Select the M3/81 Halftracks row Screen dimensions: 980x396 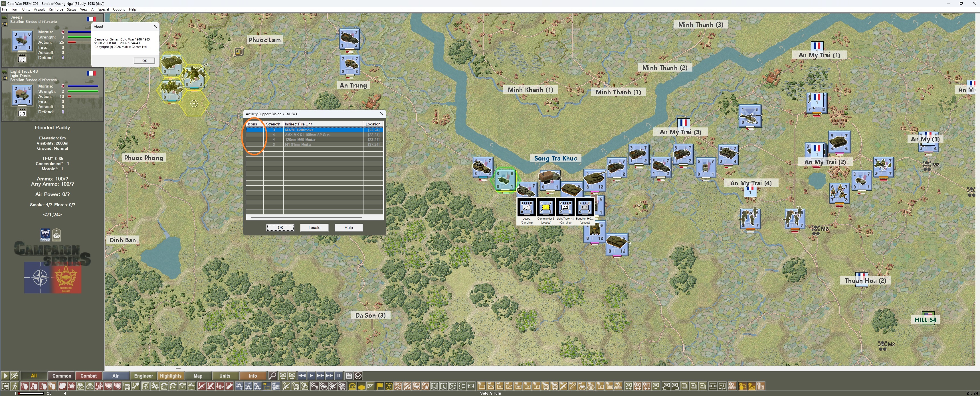pos(314,130)
